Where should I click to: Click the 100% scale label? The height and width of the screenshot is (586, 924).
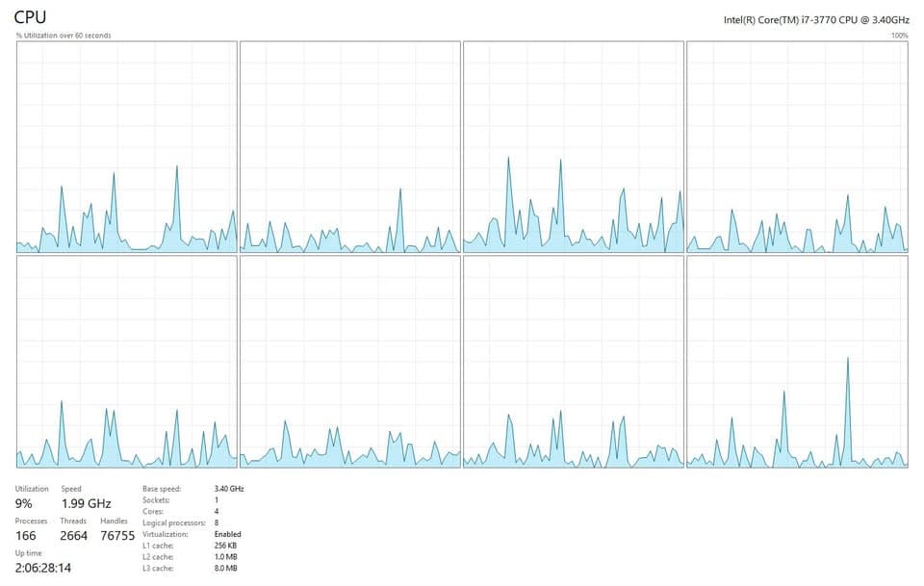click(899, 36)
